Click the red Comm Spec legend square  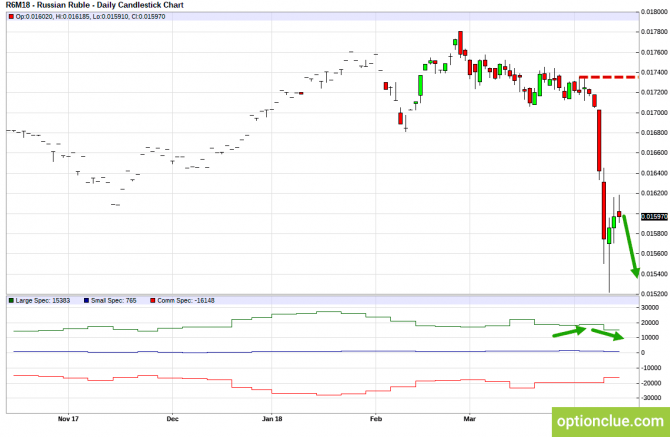[153, 301]
